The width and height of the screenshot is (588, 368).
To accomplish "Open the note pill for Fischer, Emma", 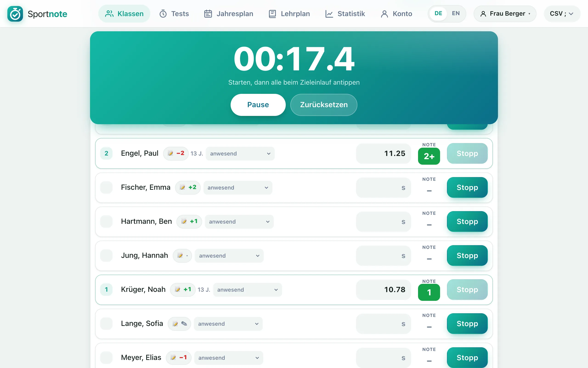I will (x=188, y=187).
